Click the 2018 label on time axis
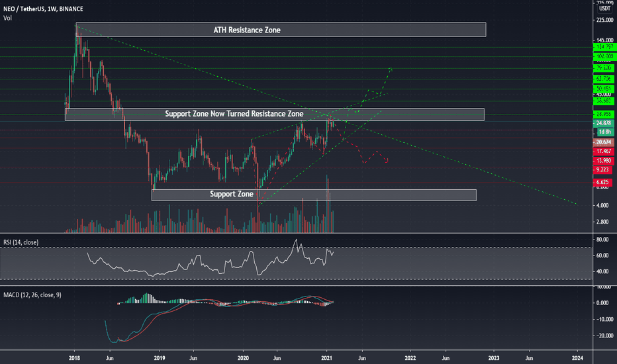 74,358
